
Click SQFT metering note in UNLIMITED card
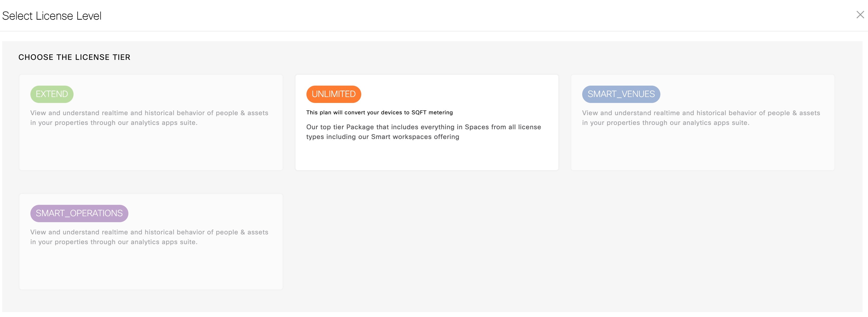(379, 112)
